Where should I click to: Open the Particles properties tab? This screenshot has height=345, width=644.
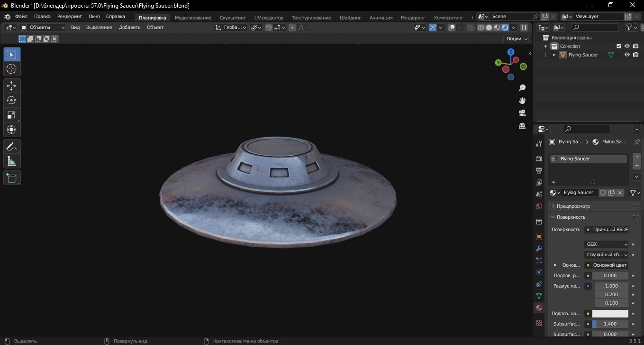[x=539, y=260]
